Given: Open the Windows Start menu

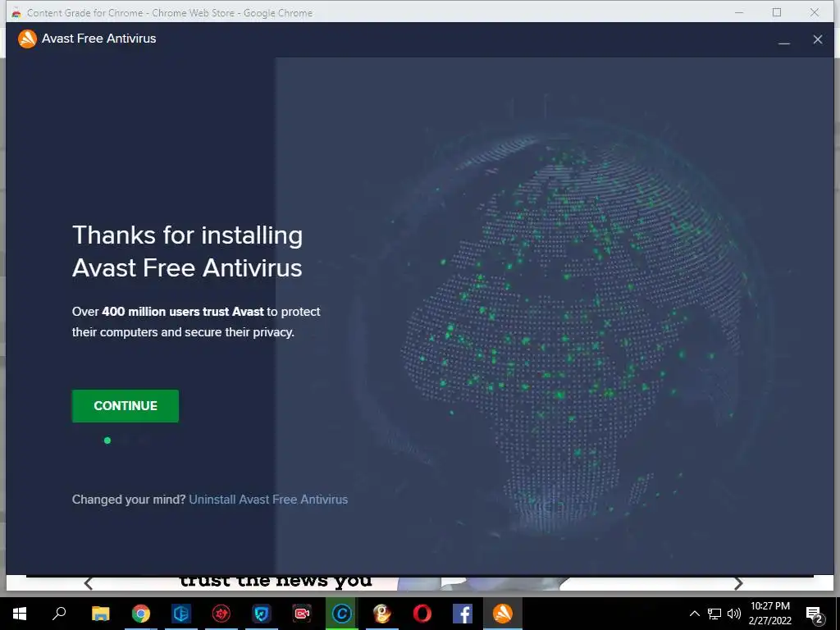Looking at the screenshot, I should coord(20,614).
